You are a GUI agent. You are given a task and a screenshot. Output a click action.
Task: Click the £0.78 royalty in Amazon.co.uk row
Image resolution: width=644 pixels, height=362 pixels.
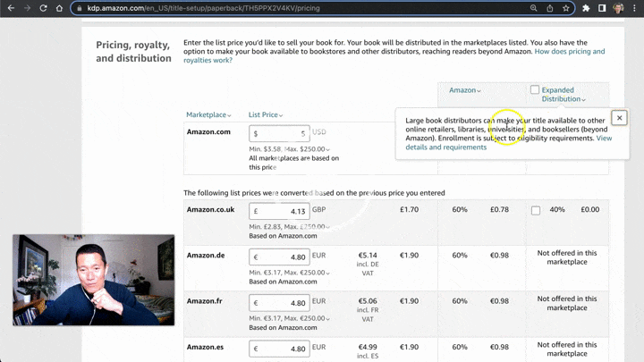click(499, 209)
